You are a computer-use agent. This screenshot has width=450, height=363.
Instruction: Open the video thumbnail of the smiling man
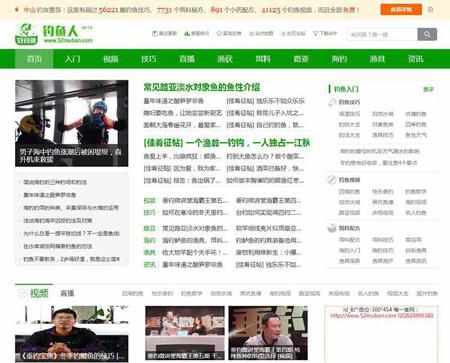[268, 333]
